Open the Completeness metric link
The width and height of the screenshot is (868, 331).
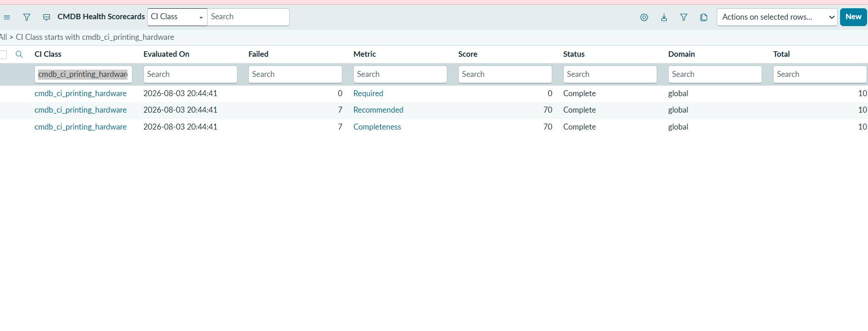pyautogui.click(x=377, y=127)
